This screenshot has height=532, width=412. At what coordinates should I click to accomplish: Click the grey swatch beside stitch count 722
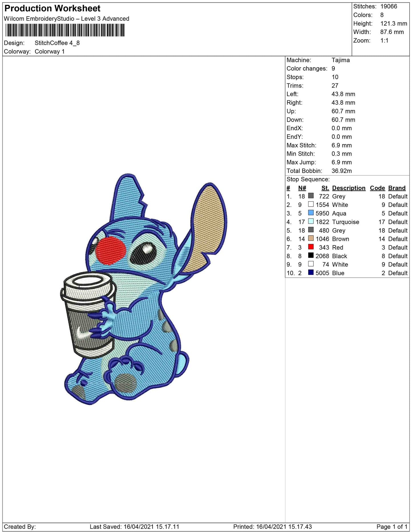click(x=311, y=196)
